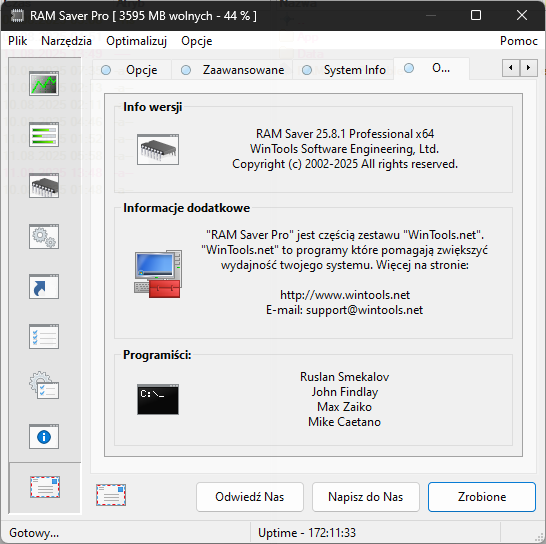Open the green bars process list sidebar icon
The height and width of the screenshot is (544, 546).
point(44,134)
